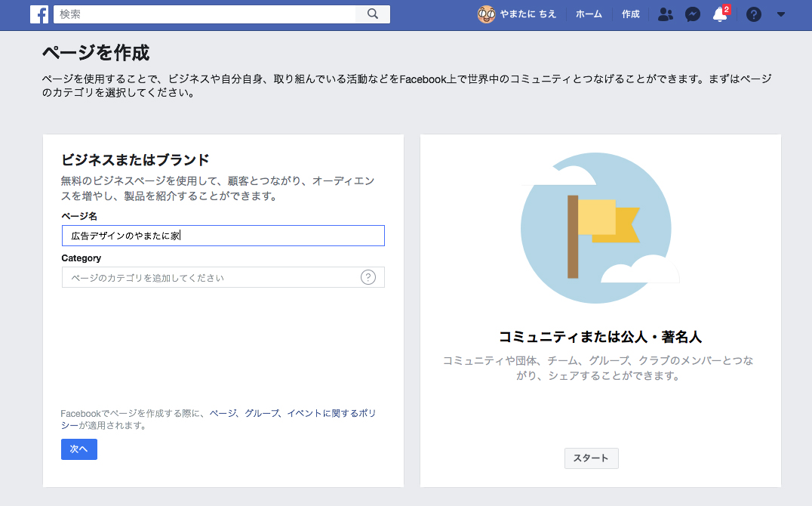Click the search magnifier button
This screenshot has height=506, width=812.
(x=373, y=14)
